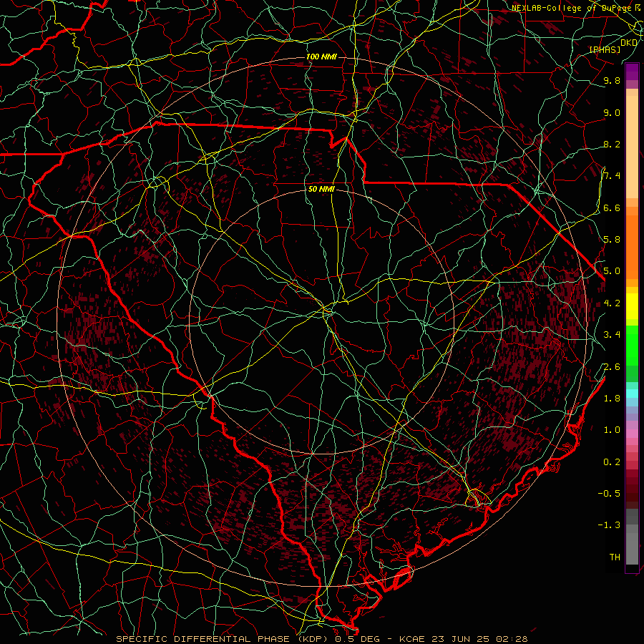Click the cyan band of the color bar
Image resolution: width=644 pixels, height=644 pixels.
[x=632, y=394]
